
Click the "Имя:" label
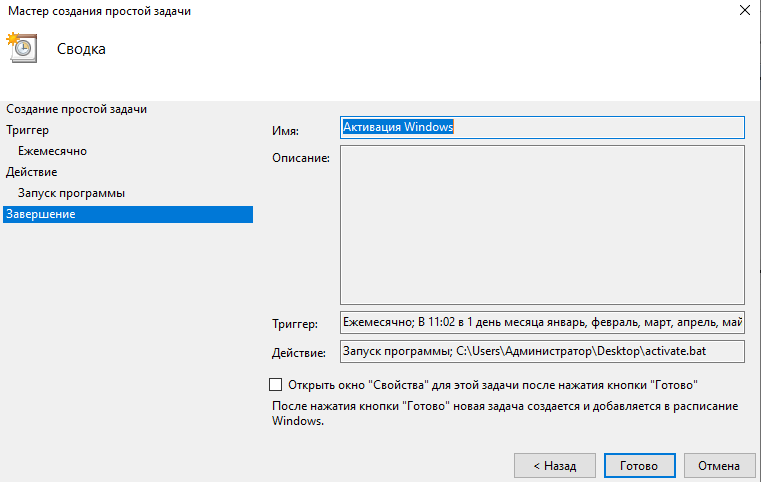pos(285,131)
